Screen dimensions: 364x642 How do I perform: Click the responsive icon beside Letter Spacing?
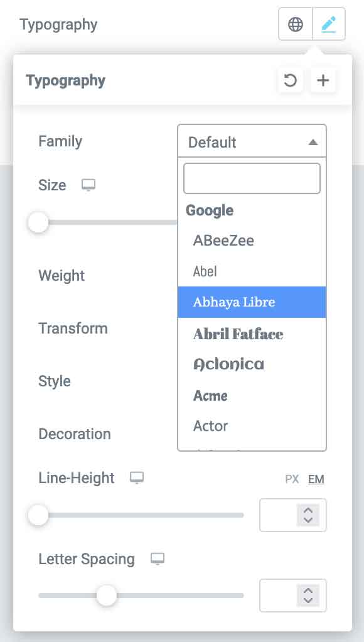[x=158, y=559]
